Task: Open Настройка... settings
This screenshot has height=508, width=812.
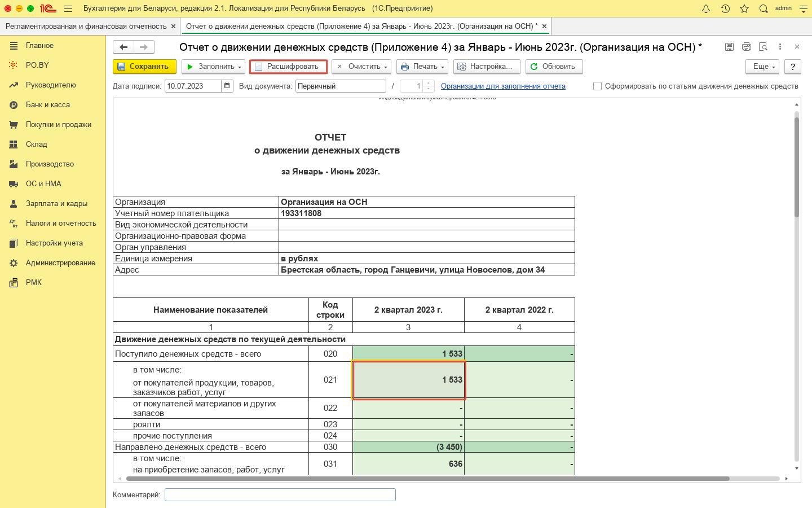Action: pyautogui.click(x=487, y=67)
